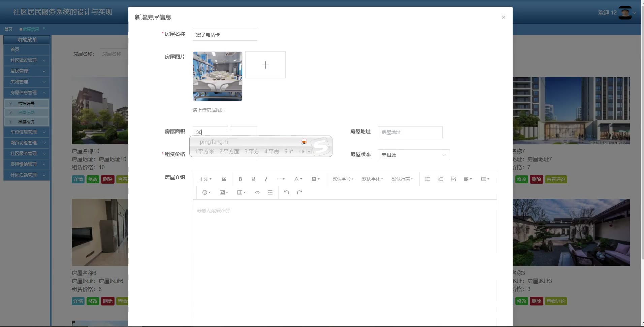
Task: Create a bulleted list in the editor
Action: 428,179
